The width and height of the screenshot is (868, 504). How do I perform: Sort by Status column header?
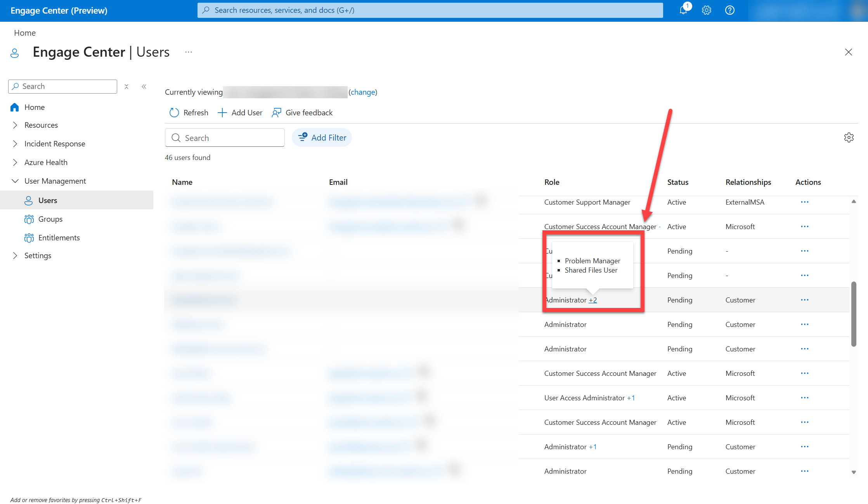(x=678, y=182)
